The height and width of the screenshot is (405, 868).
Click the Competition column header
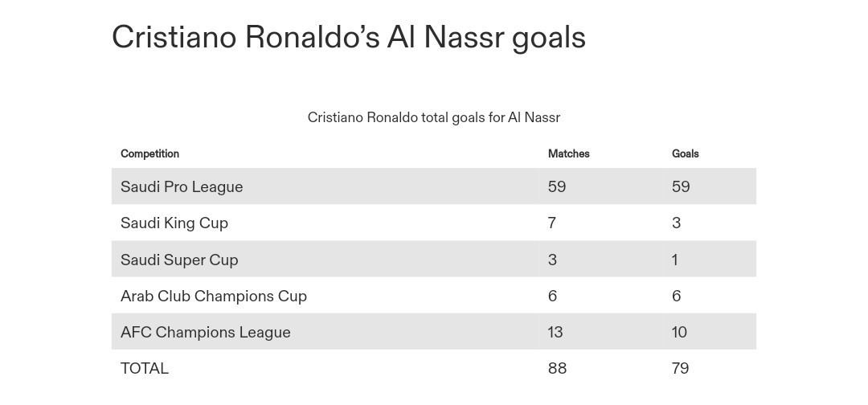pos(149,153)
